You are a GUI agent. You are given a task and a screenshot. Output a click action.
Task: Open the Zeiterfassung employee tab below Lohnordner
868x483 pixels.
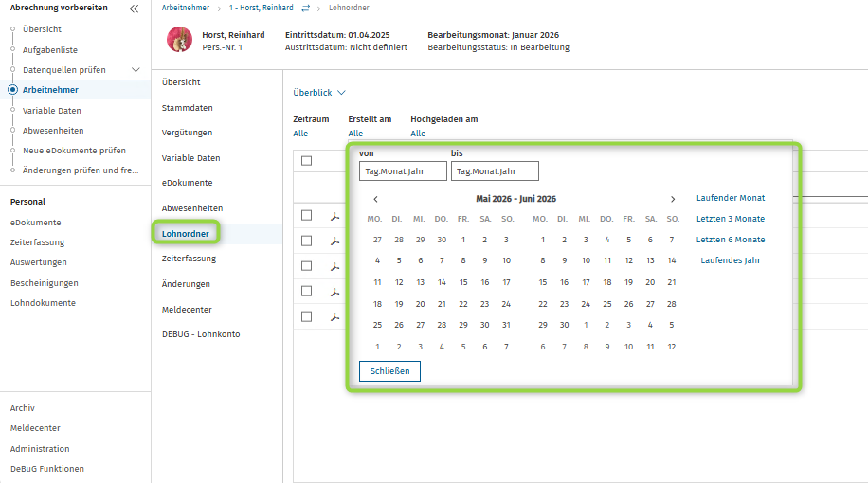[x=189, y=259]
